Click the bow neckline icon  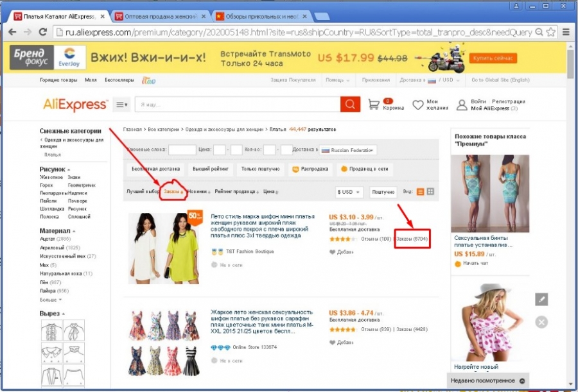click(74, 330)
